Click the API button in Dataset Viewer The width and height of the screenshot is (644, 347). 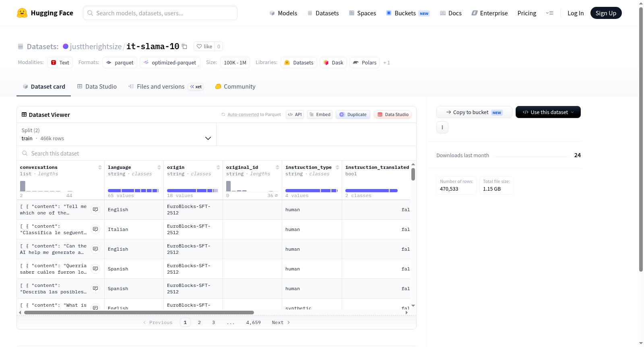click(x=295, y=114)
